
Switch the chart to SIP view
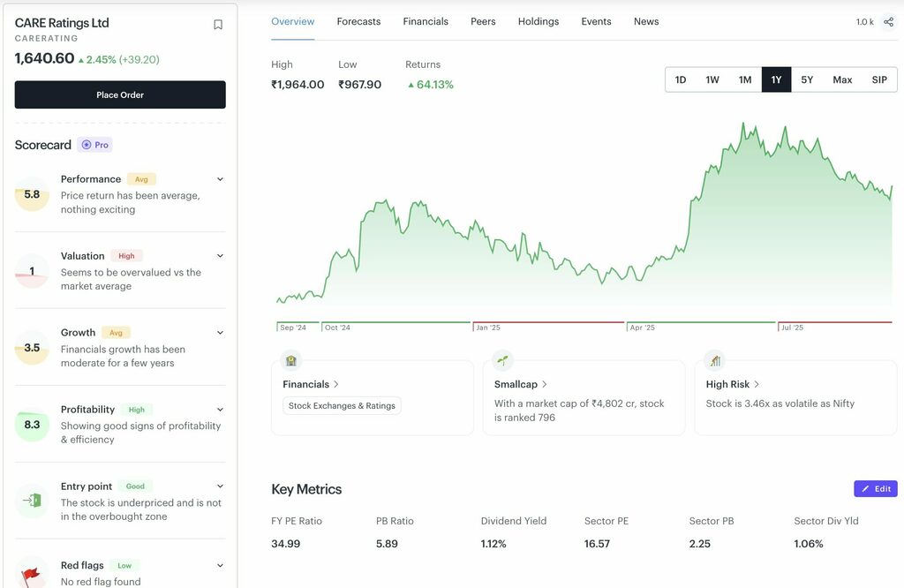[879, 79]
